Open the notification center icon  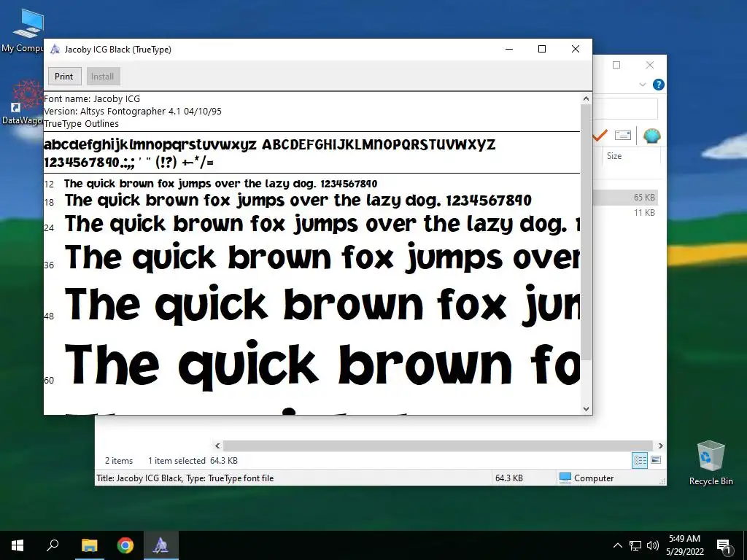tap(724, 545)
